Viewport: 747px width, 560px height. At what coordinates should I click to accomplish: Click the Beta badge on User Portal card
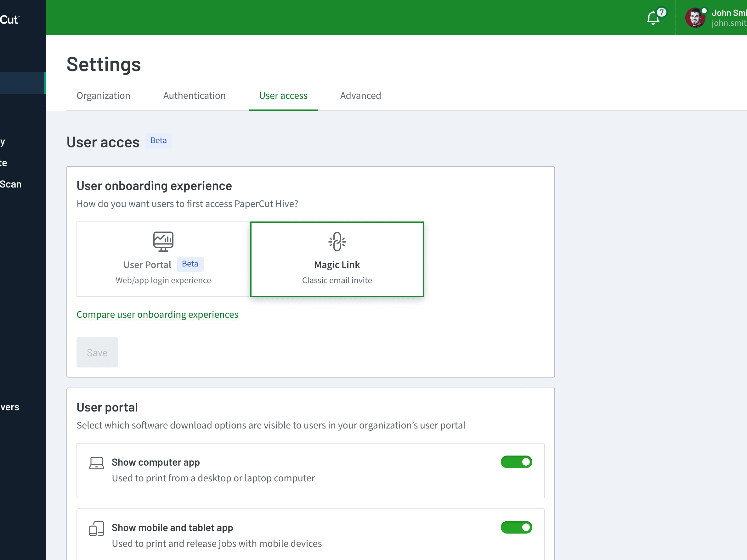(x=190, y=264)
